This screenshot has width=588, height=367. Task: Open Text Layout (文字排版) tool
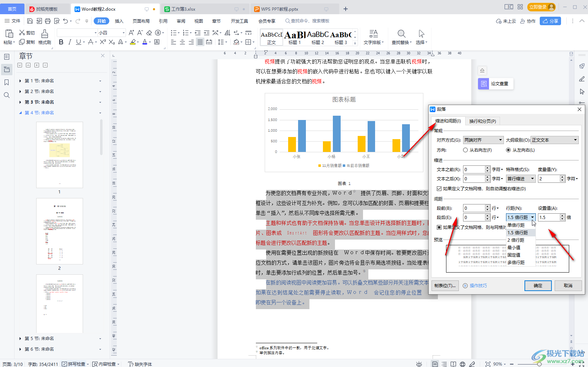[x=374, y=37]
